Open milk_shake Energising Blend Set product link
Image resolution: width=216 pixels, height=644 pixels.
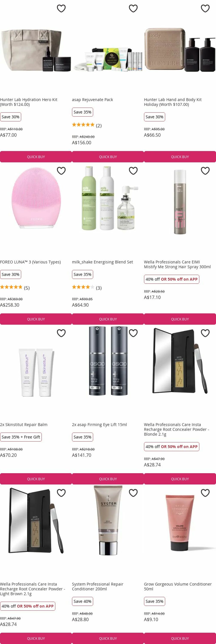point(102,262)
